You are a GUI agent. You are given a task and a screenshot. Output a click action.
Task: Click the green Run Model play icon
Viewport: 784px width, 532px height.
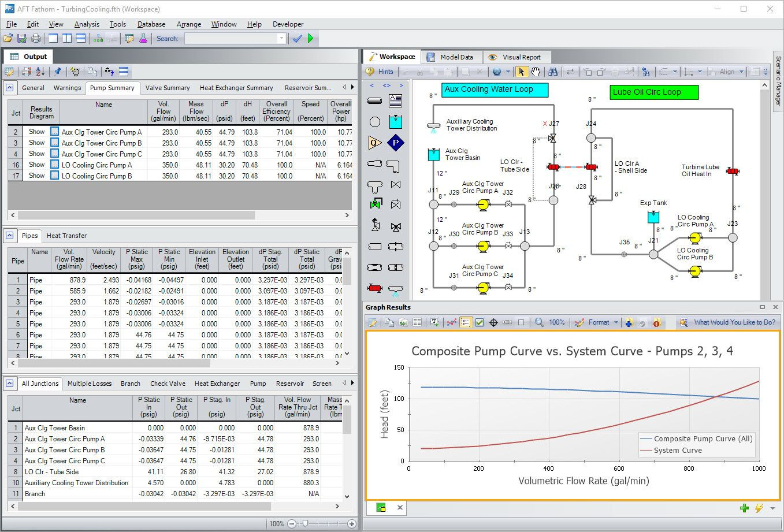tap(311, 39)
